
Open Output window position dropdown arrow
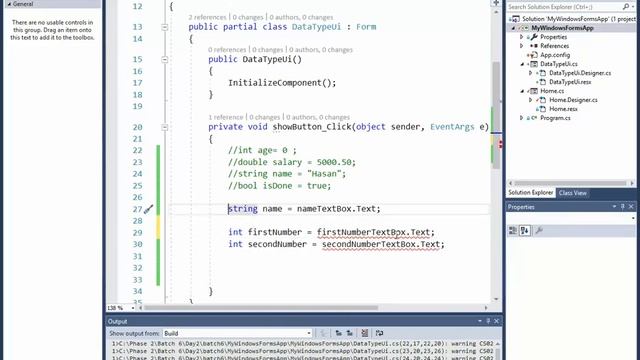(480, 321)
